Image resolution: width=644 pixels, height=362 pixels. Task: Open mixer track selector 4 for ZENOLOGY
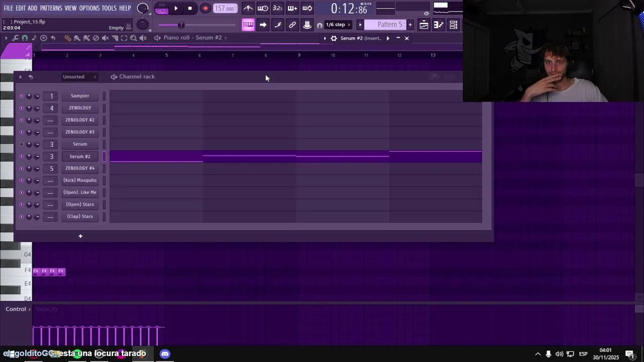51,108
